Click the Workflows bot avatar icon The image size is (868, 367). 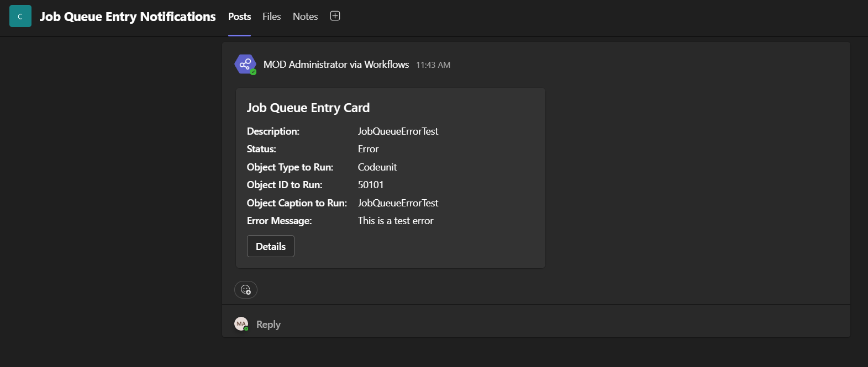(x=245, y=65)
